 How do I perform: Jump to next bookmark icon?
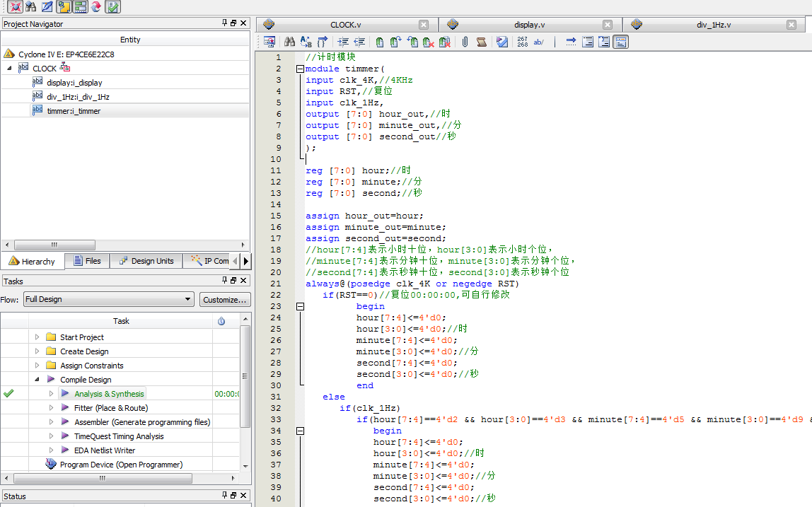(395, 42)
